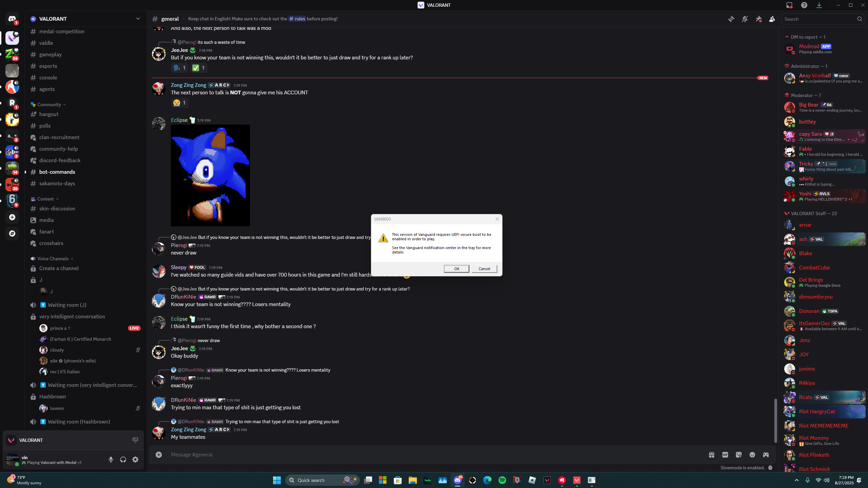
Task: Click the Search box in Discord
Action: pos(822,19)
